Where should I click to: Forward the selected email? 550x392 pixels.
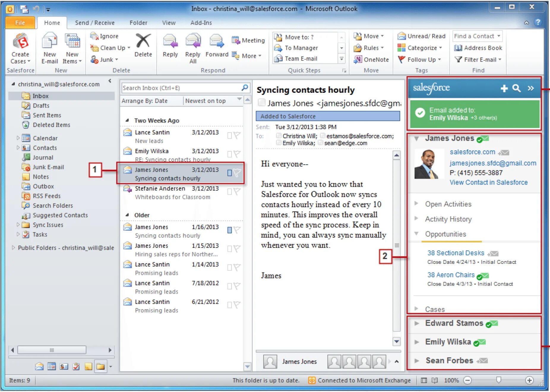pyautogui.click(x=217, y=45)
